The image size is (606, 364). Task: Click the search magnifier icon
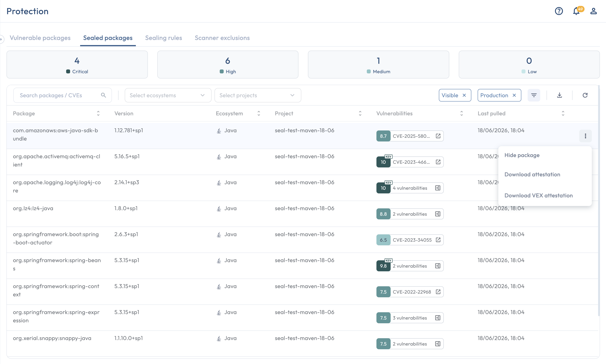pos(103,95)
